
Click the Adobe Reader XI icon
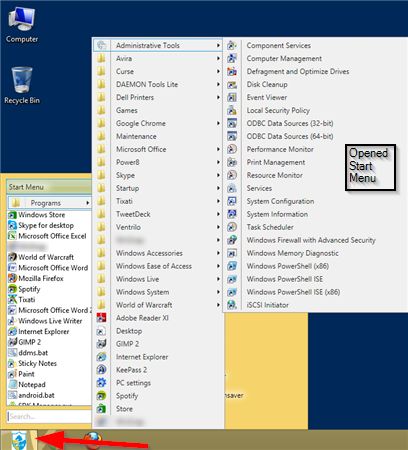click(101, 318)
